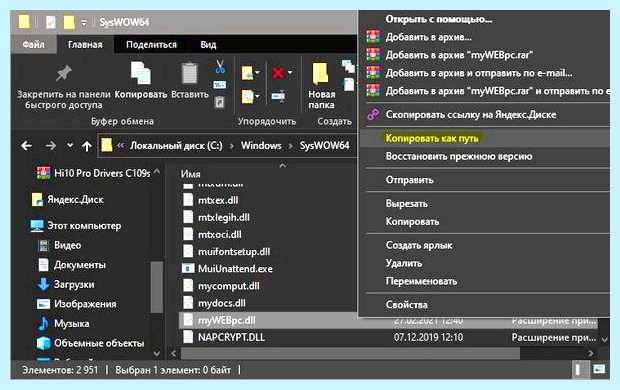Choose Копировать как путь in context menu
Screen dimensions: 620x390
tap(484, 138)
